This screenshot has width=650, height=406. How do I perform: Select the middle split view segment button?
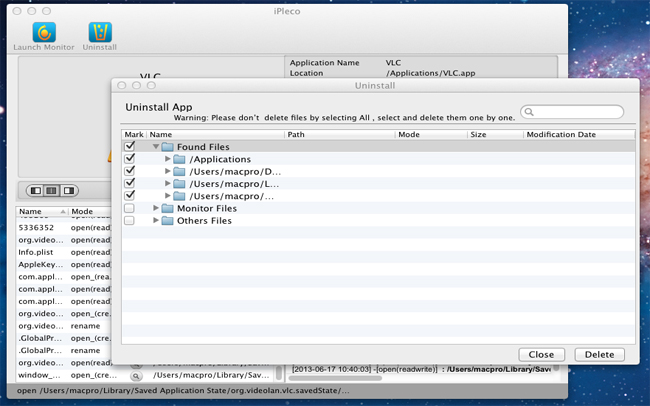[x=52, y=190]
